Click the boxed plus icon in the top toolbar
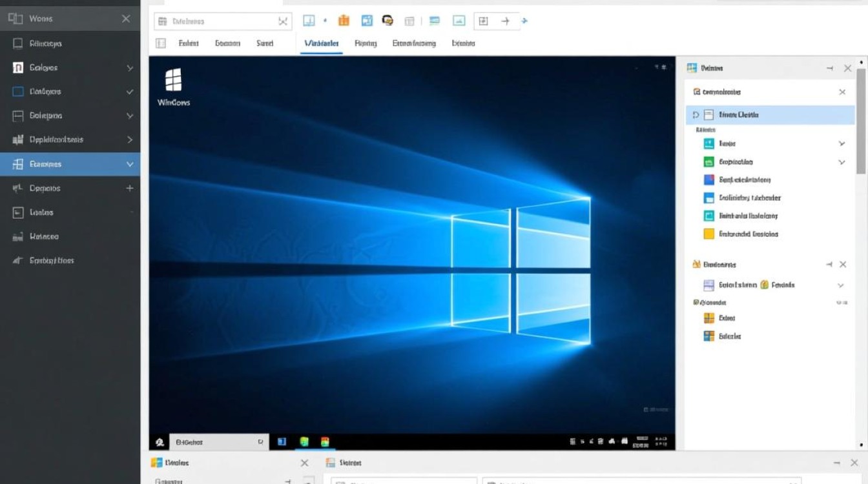This screenshot has height=484, width=868. click(x=482, y=21)
